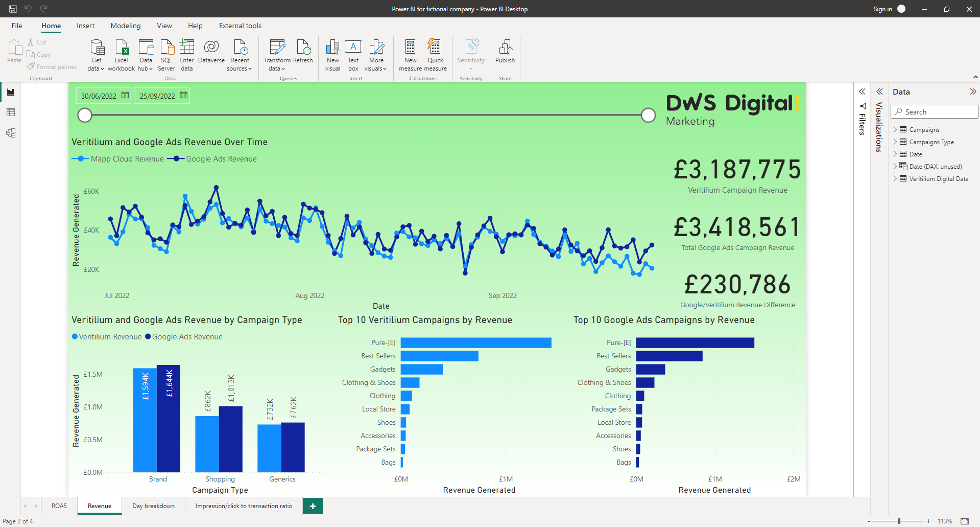Insert a New visual

[332, 48]
